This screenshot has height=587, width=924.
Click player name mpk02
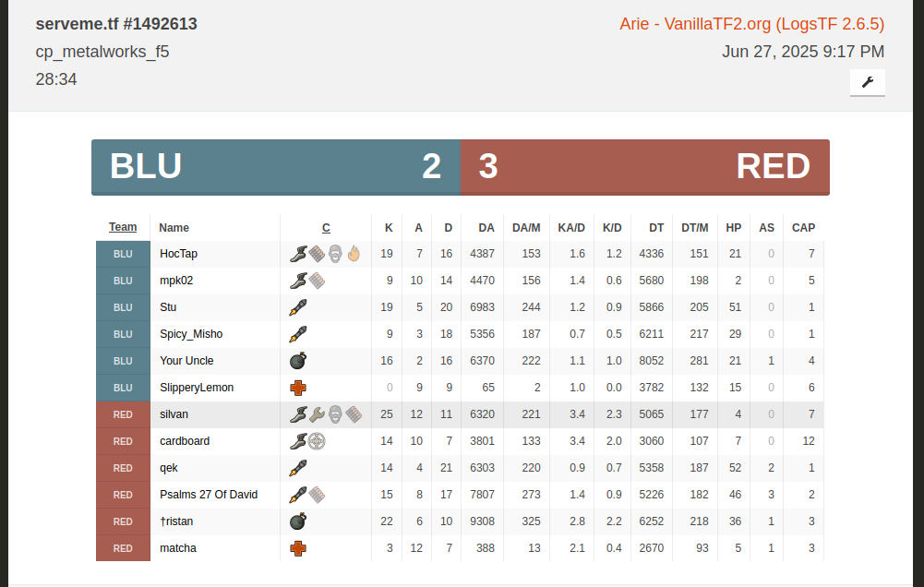pos(176,281)
